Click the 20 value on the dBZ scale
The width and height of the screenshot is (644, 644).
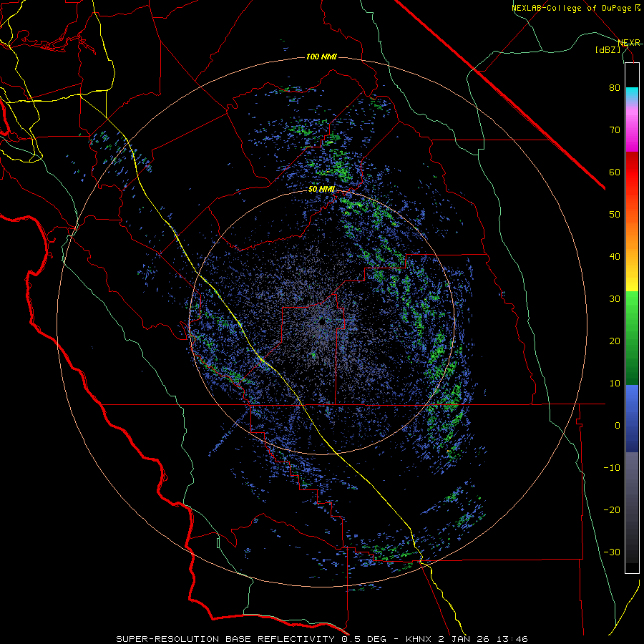pos(615,341)
